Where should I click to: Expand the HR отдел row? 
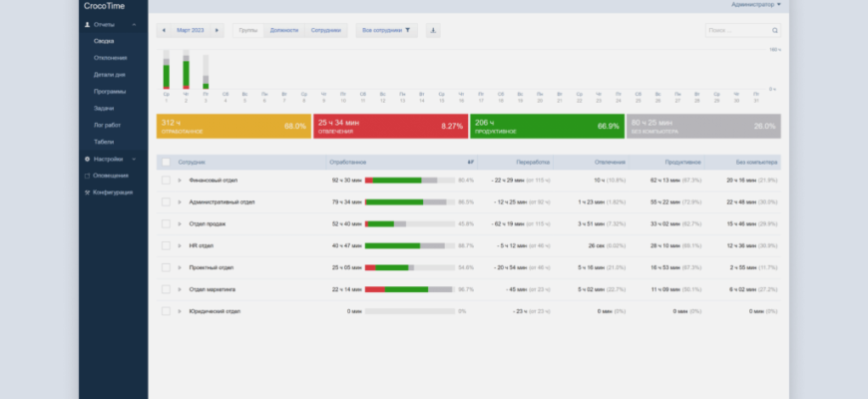point(180,245)
